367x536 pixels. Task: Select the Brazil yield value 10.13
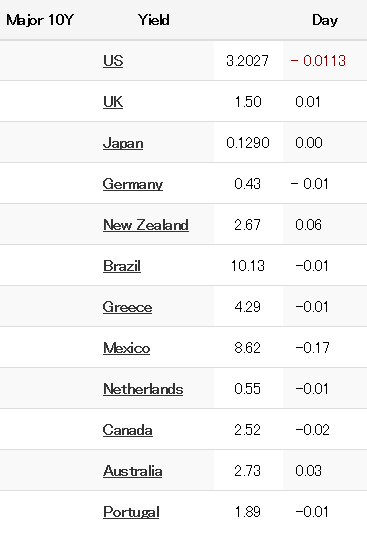tap(248, 266)
